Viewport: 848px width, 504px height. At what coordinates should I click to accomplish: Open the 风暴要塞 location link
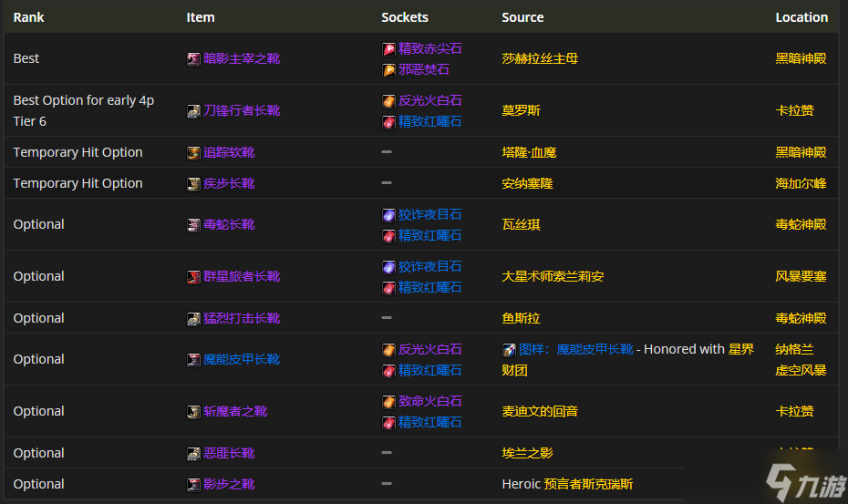[801, 276]
